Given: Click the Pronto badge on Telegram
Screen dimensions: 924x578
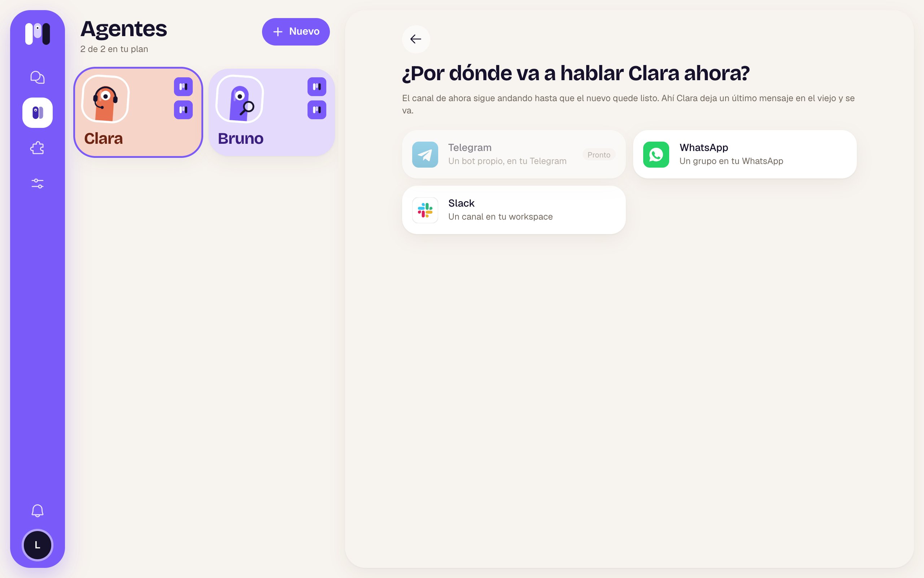Looking at the screenshot, I should click(599, 155).
